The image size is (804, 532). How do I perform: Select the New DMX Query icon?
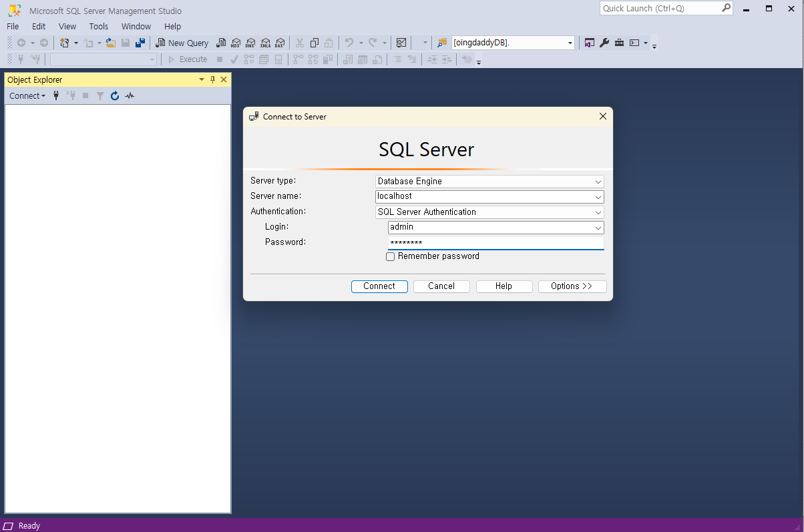click(x=250, y=42)
